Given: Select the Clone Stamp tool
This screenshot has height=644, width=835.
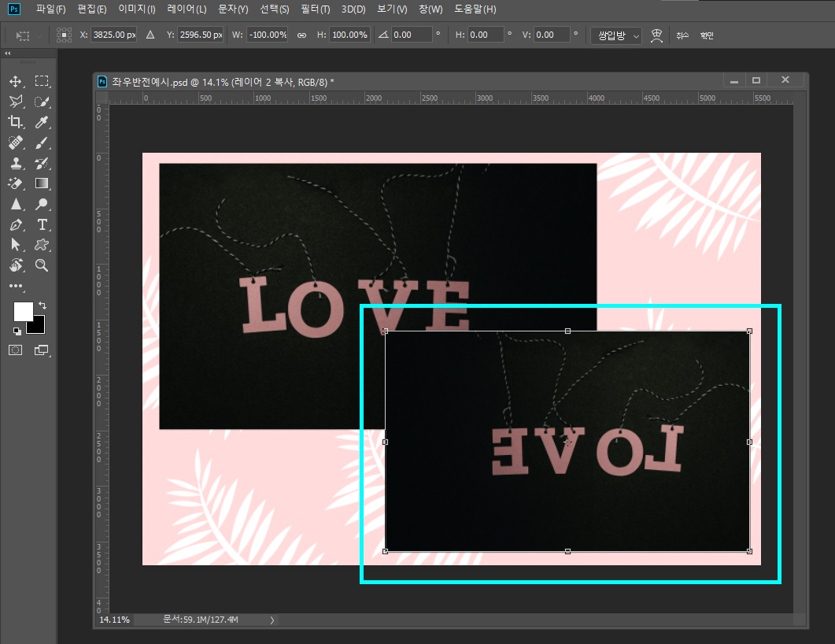Looking at the screenshot, I should [x=16, y=163].
